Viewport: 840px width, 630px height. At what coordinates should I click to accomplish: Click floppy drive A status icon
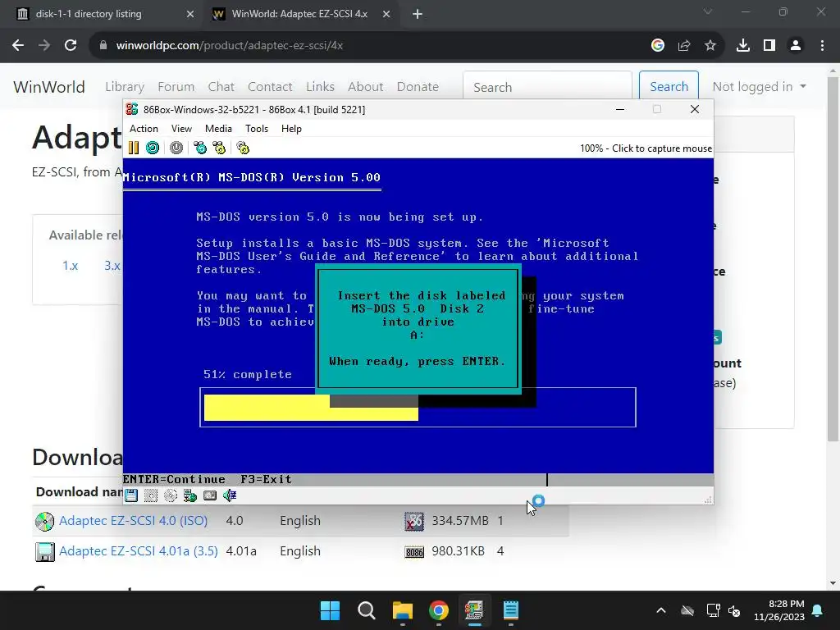131,495
